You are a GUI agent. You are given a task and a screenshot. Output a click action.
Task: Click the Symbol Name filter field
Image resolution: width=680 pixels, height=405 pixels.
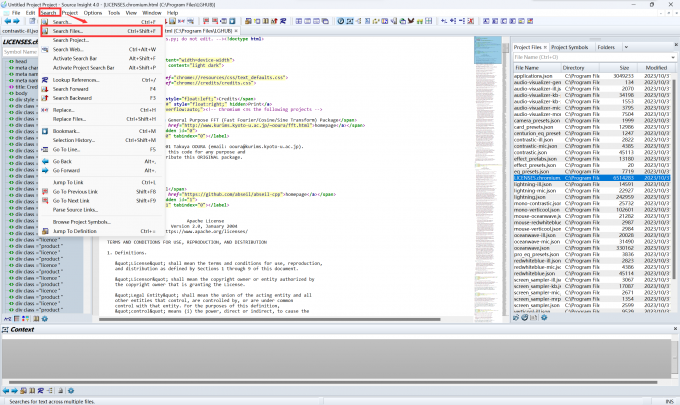coord(21,52)
